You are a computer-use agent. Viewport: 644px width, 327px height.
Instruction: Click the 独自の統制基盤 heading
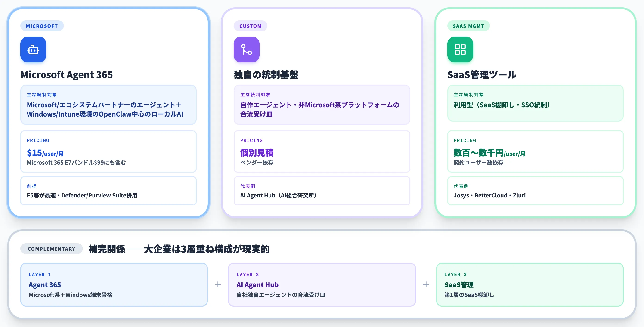(266, 74)
